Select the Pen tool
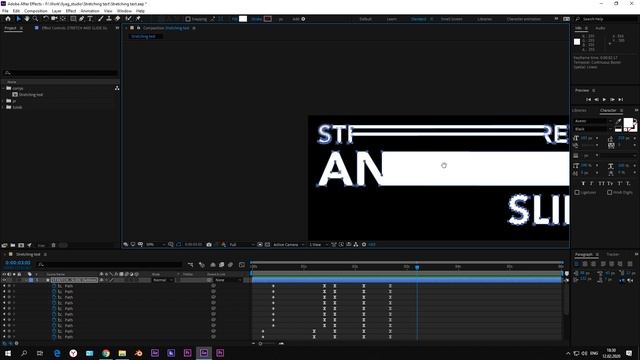Image resolution: width=640 pixels, height=360 pixels. tap(82, 19)
